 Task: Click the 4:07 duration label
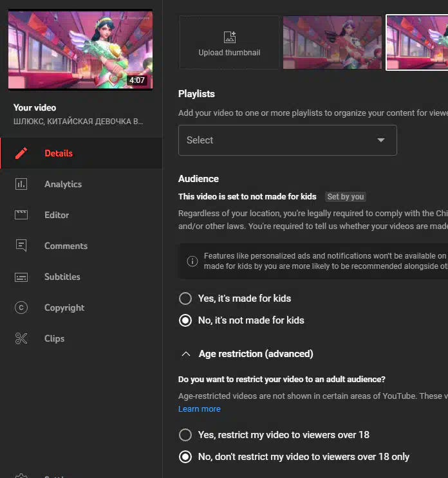pyautogui.click(x=137, y=80)
